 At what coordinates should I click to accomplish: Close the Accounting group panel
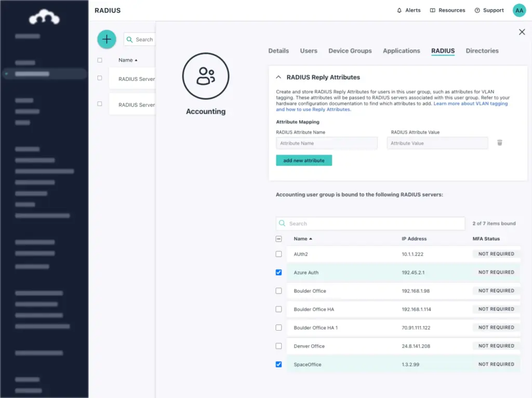(522, 32)
